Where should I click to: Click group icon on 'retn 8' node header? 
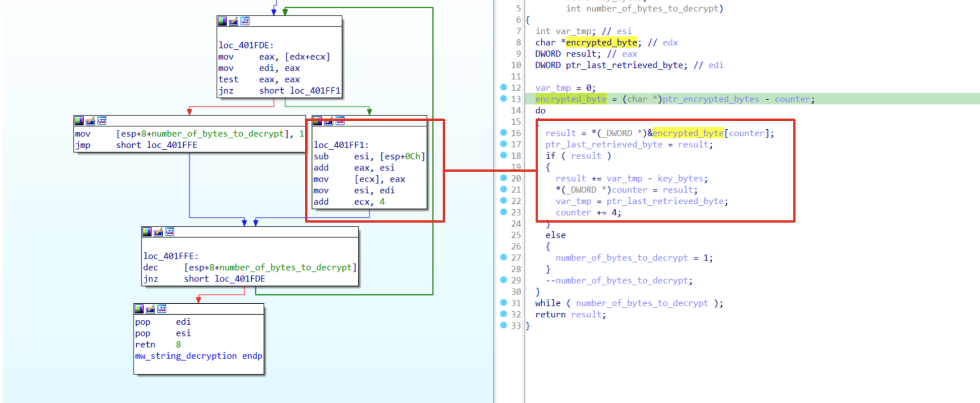161,309
